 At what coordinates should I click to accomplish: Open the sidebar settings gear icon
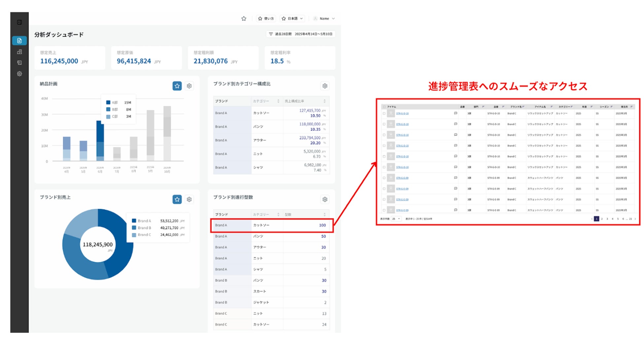point(19,74)
